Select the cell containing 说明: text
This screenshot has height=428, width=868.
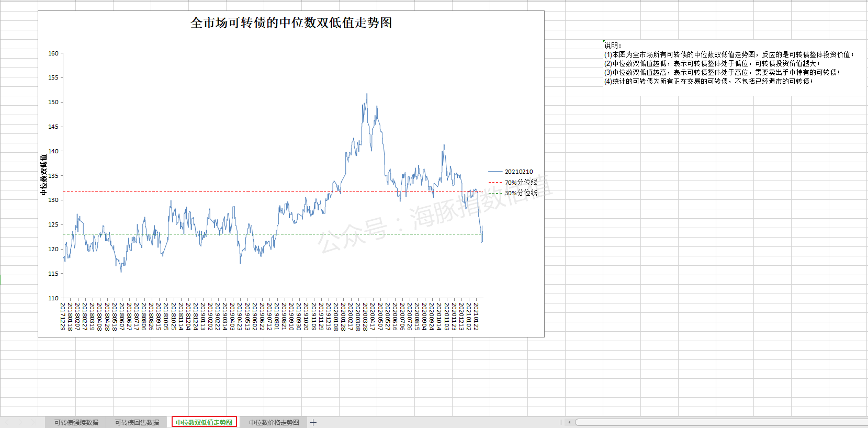613,46
